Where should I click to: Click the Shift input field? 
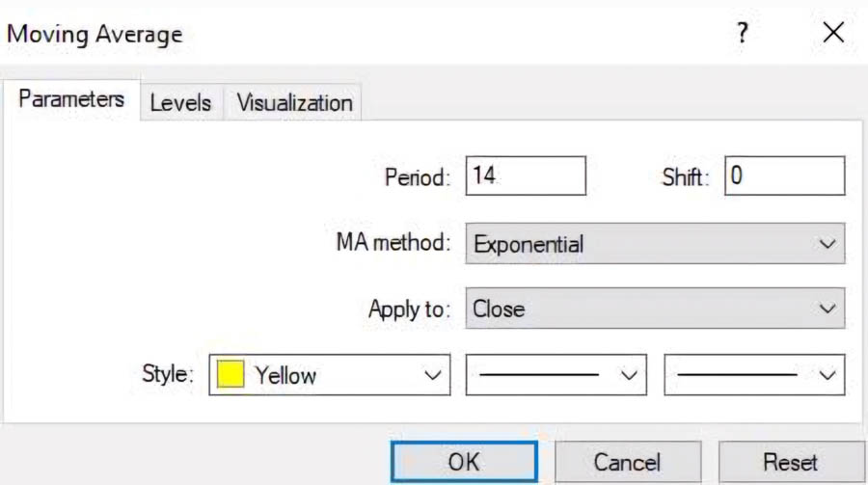tap(784, 175)
